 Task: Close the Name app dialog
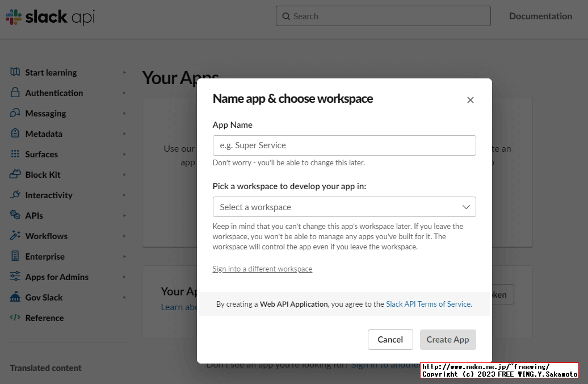[x=470, y=100]
